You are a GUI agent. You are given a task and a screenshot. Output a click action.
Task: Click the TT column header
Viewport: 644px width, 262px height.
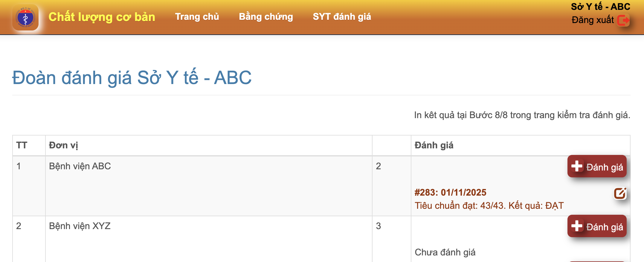tap(22, 145)
